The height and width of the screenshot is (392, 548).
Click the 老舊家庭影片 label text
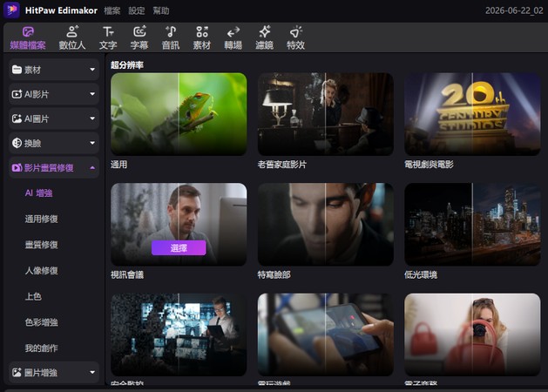pos(282,165)
